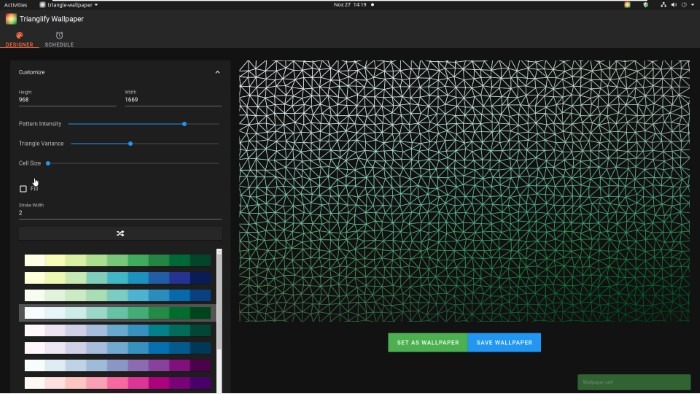Click Set As Wallpaper button
Image resolution: width=700 pixels, height=394 pixels.
428,342
